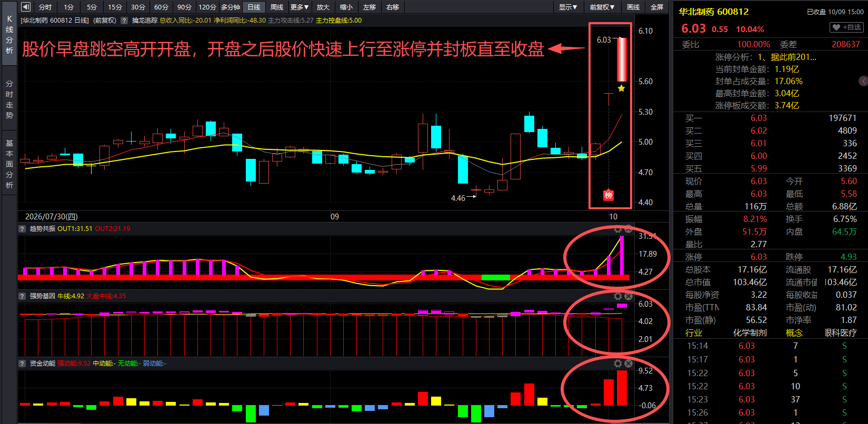Open the 分时走势 side tab
Screen dimensions: 868x424
(x=9, y=99)
